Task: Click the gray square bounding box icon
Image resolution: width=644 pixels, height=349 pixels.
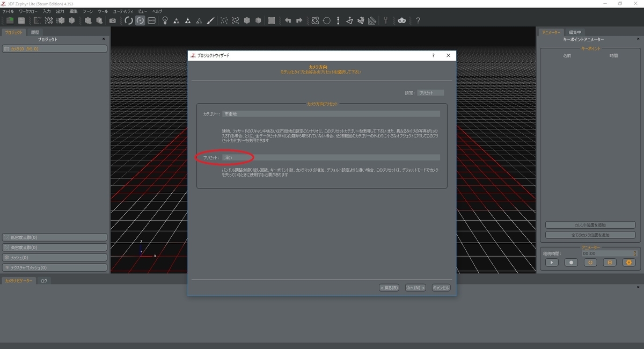Action: (x=272, y=21)
